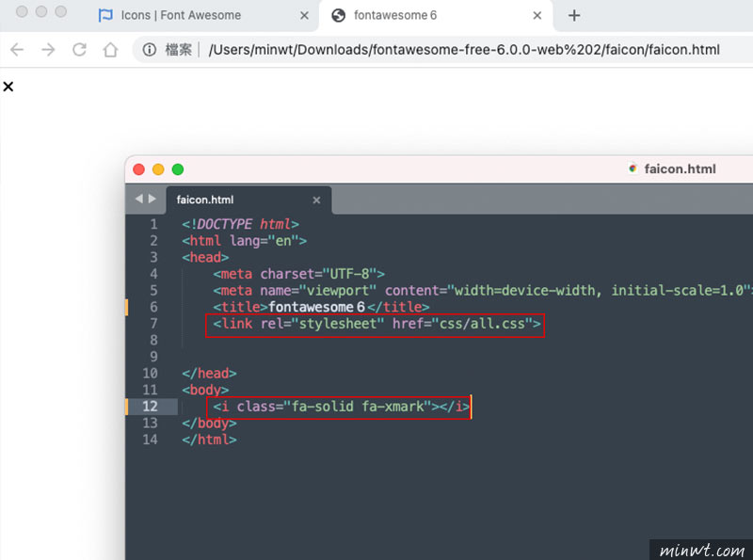The height and width of the screenshot is (560, 753).
Task: Select the fontawesome 6 browser tab
Action: click(x=395, y=15)
